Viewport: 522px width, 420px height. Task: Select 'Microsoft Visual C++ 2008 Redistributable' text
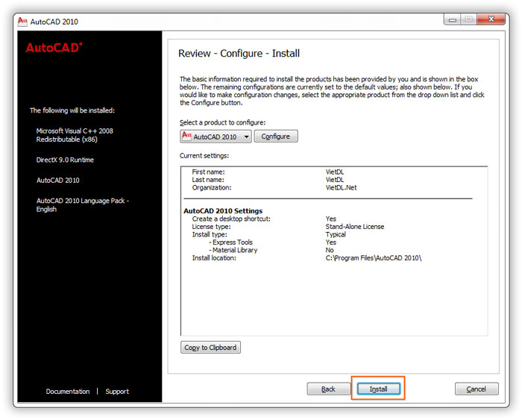coord(75,135)
